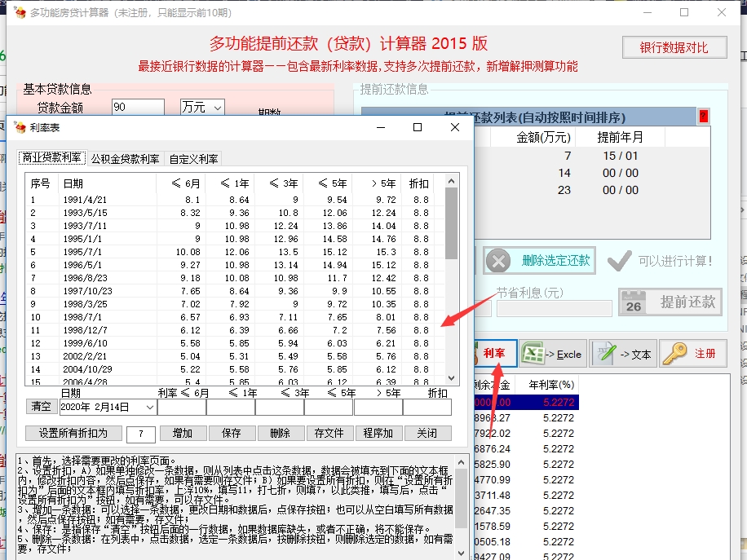
Task: Click the 节省利息 output field
Action: 554,309
